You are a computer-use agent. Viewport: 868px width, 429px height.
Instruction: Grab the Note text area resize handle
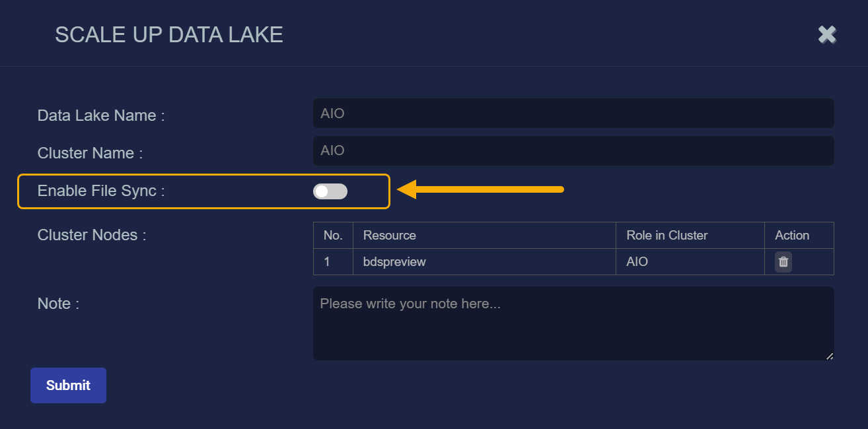[830, 356]
